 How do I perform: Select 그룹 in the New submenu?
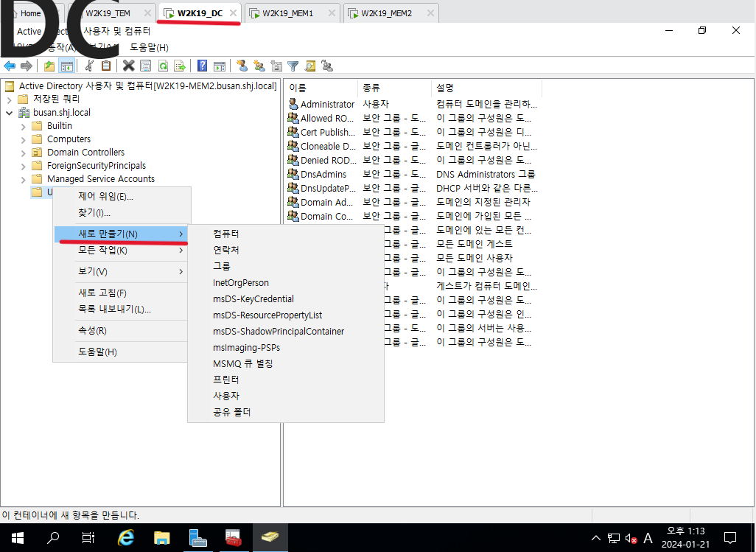(x=285, y=266)
